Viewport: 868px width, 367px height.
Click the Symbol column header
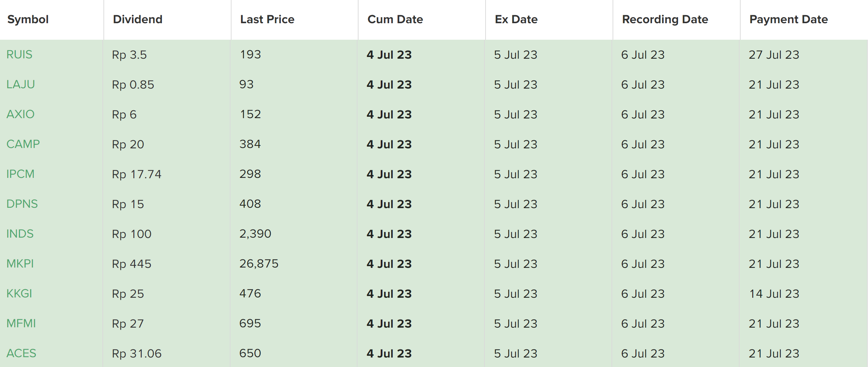[28, 19]
